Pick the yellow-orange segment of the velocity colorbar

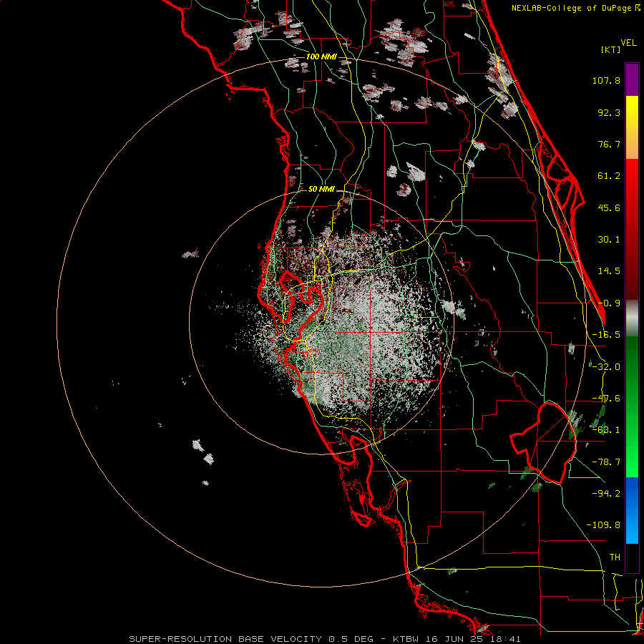click(x=632, y=127)
